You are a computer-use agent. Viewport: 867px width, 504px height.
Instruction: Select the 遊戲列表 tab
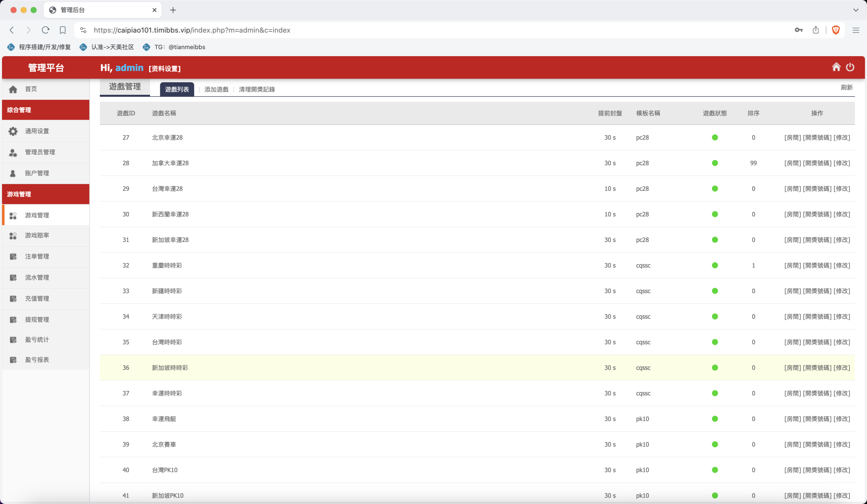[177, 89]
